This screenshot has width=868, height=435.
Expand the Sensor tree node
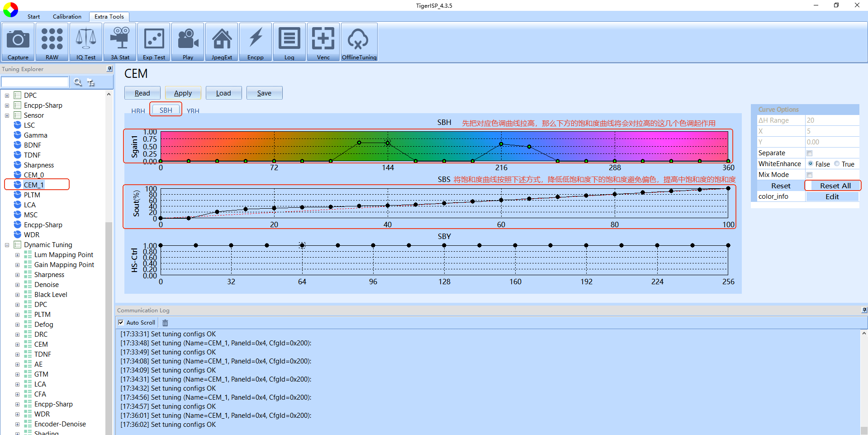[7, 115]
